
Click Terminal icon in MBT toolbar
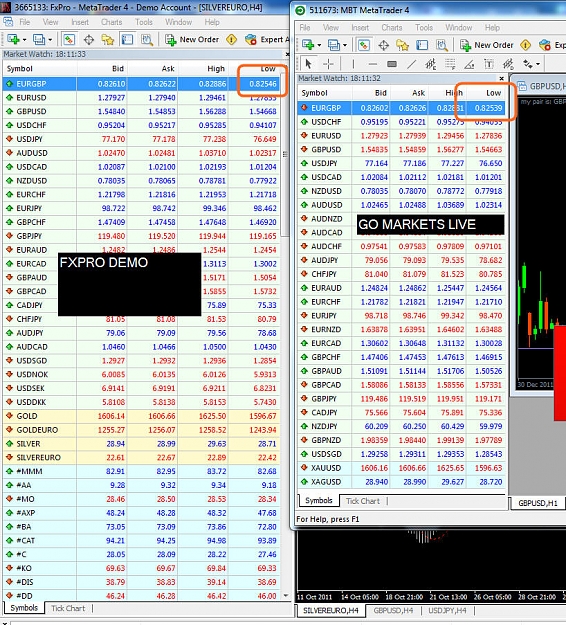coord(422,45)
